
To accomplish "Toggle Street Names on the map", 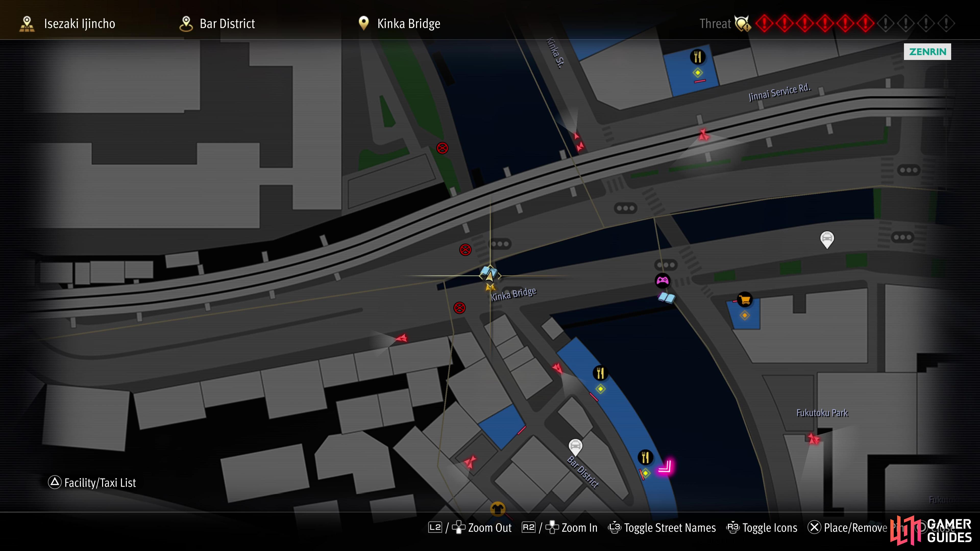I will (662, 528).
